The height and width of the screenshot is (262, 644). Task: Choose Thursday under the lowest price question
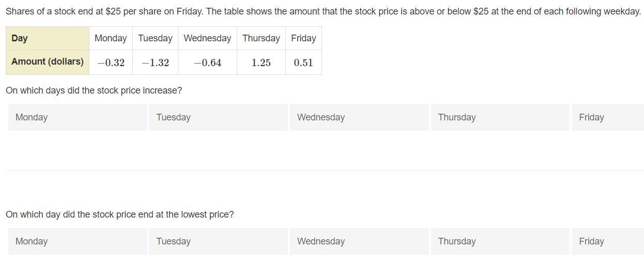500,241
